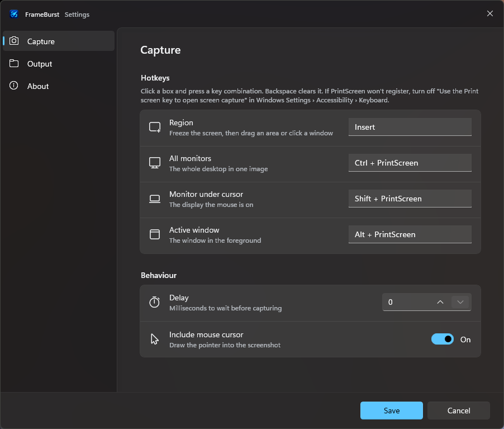This screenshot has width=504, height=429.
Task: Click the 'Monitor under cursor' label
Action: [x=206, y=194]
